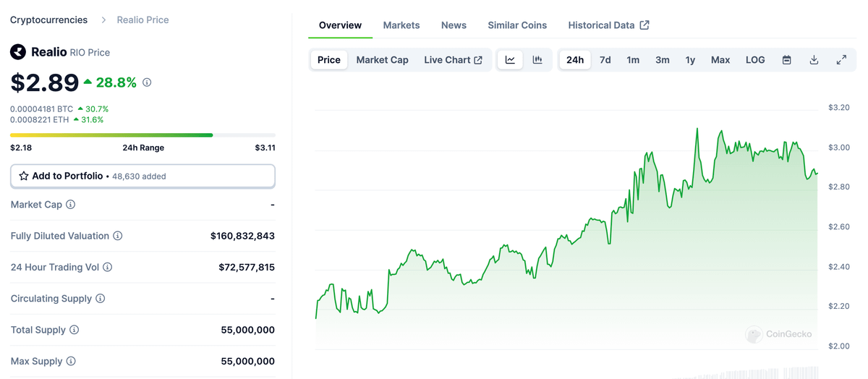
Task: Expand chart to fullscreen
Action: tap(841, 60)
